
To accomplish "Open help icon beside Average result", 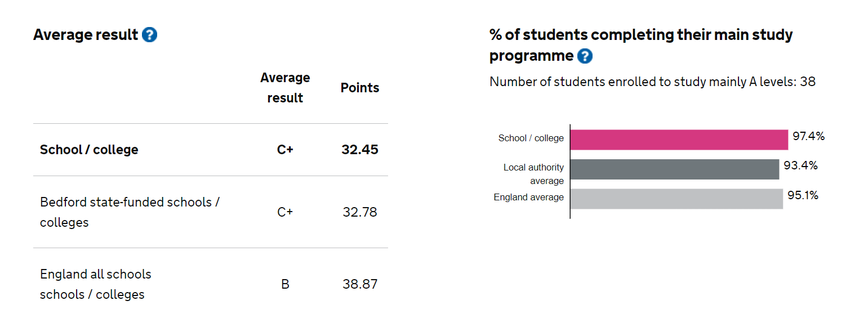I will click(150, 35).
